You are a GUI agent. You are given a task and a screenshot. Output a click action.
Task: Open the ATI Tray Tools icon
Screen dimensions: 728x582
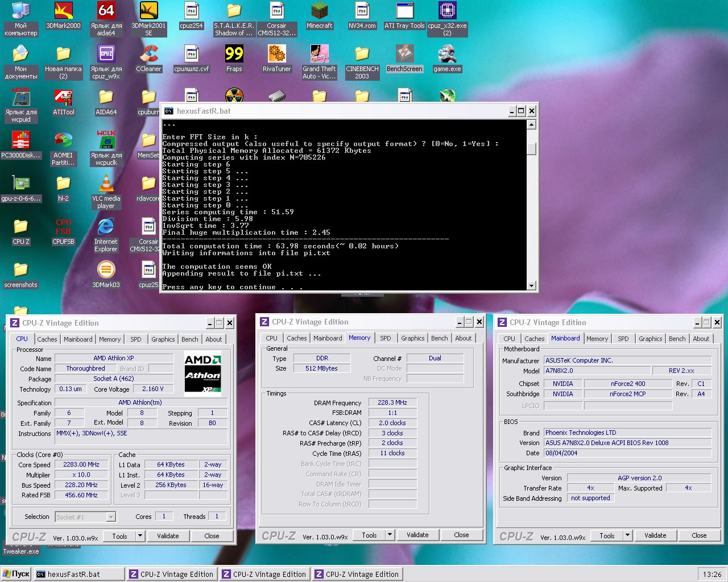(404, 15)
